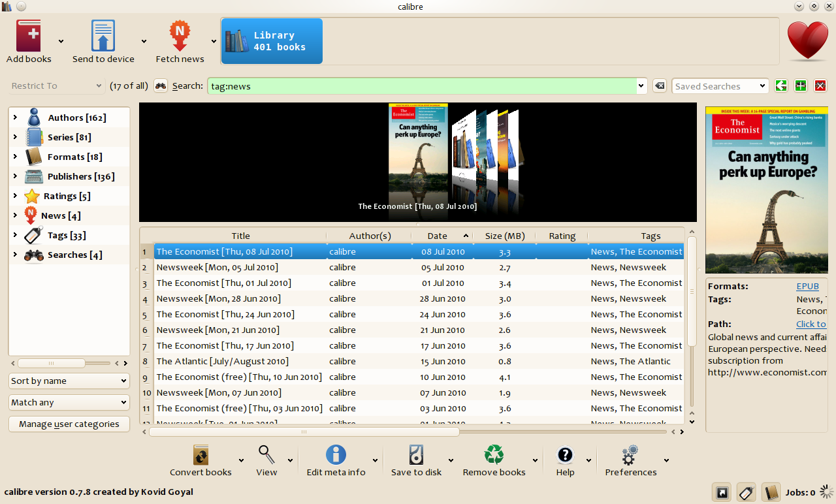Open the Match any dropdown

69,402
